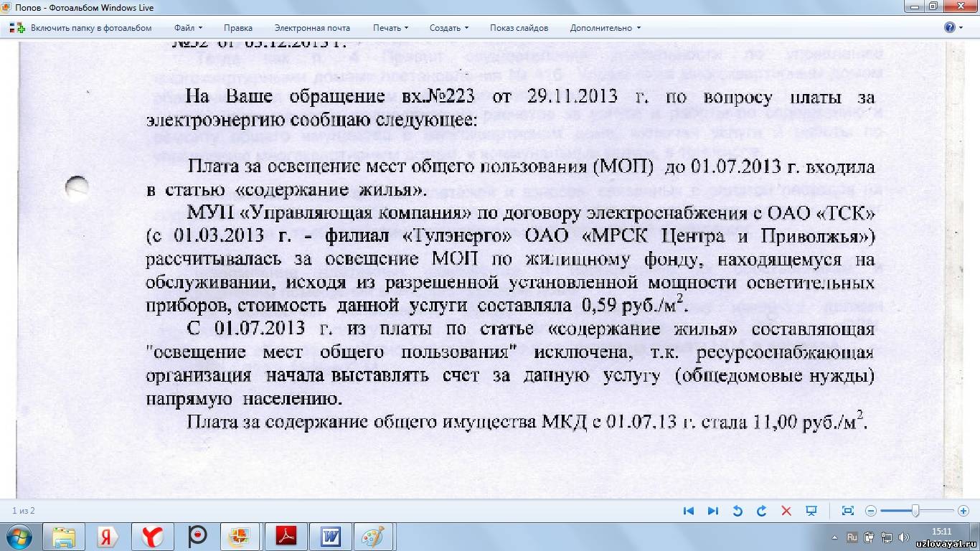Switch to Microsoft Word in the taskbar

pos(330,537)
